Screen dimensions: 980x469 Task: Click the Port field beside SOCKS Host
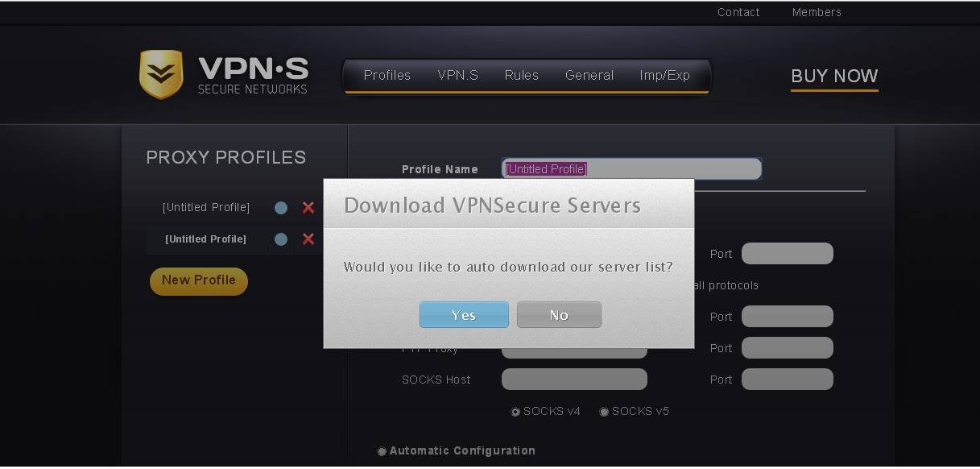pos(788,380)
